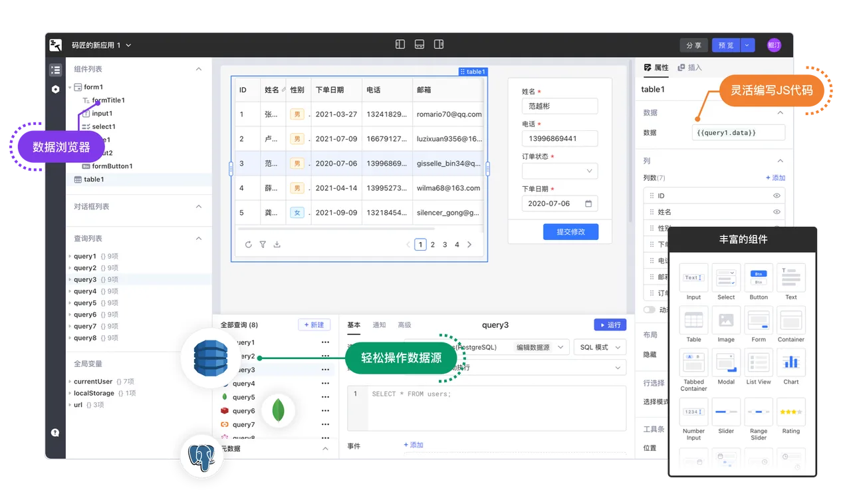Toggle visibility of the 姓名 column
Image resolution: width=851 pixels, height=504 pixels.
777,212
